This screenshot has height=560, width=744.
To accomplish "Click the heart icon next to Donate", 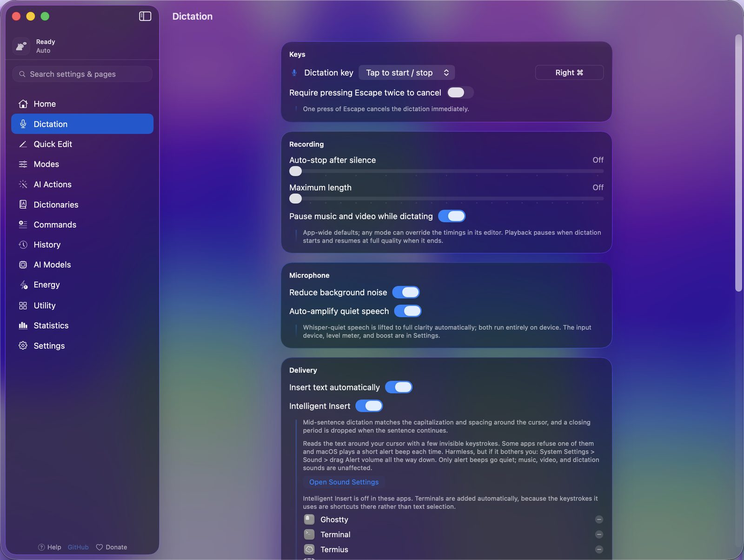I will [x=99, y=547].
